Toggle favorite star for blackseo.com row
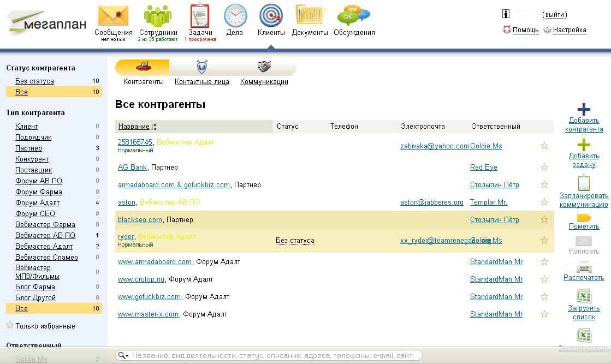Screen dimensions: 611x364 (544, 219)
